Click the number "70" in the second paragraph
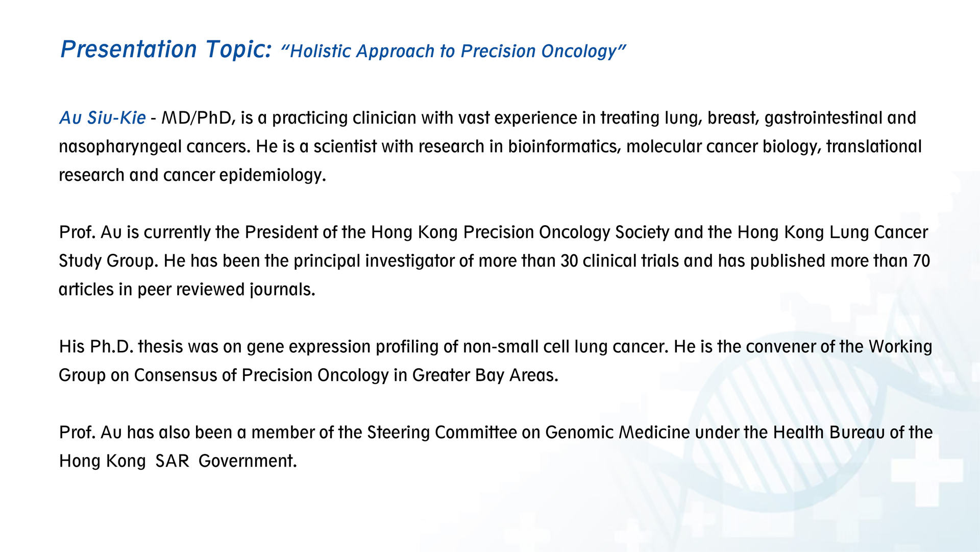Viewport: 980px width, 552px height. pos(921,261)
